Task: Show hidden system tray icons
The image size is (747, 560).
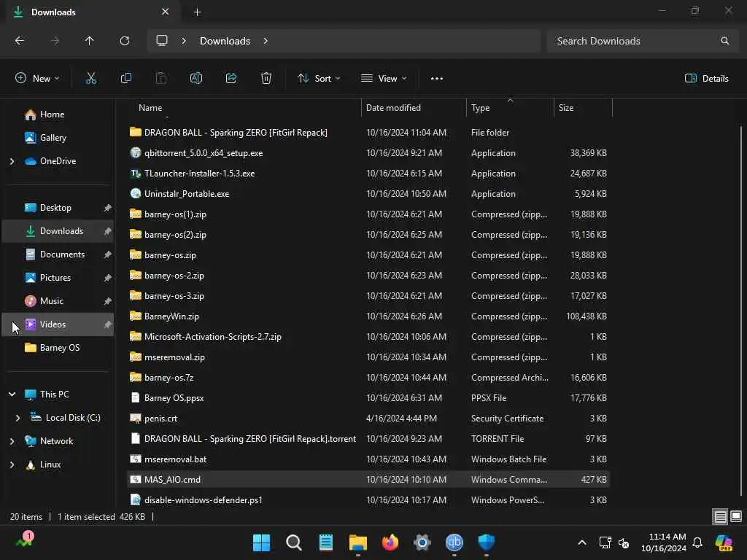Action: [x=581, y=542]
